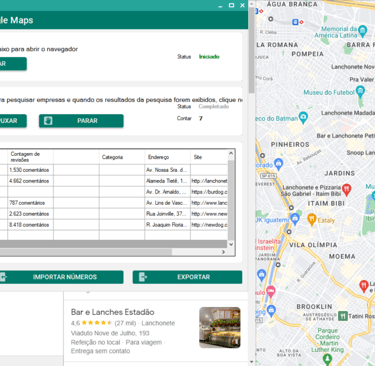The width and height of the screenshot is (375, 366).
Task: Click JARDINS neighborhood label
Action: (339, 173)
